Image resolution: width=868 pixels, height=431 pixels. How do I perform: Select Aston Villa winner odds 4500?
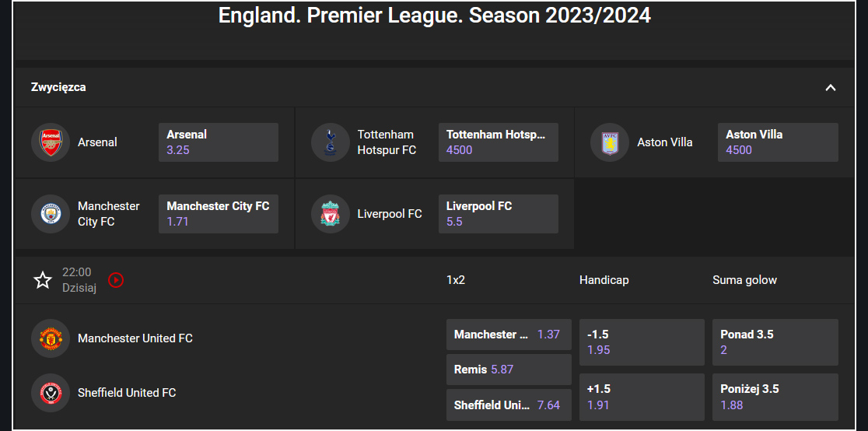pyautogui.click(x=778, y=142)
